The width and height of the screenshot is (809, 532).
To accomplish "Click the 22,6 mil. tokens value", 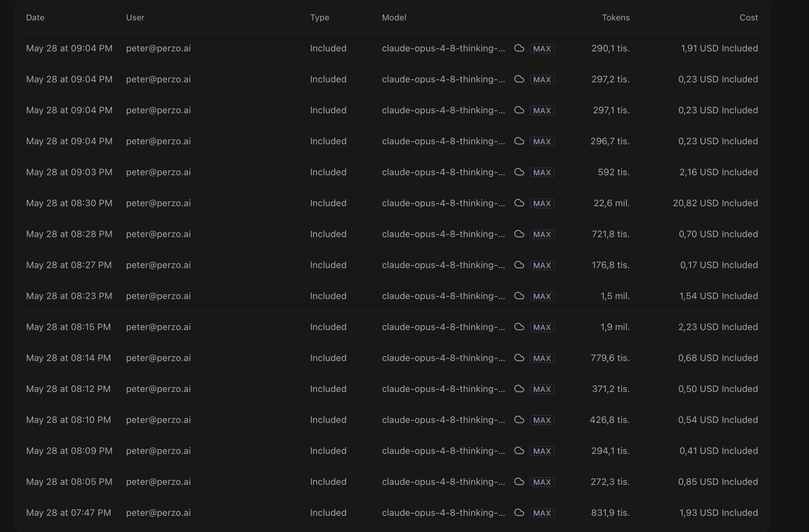I will pos(612,203).
